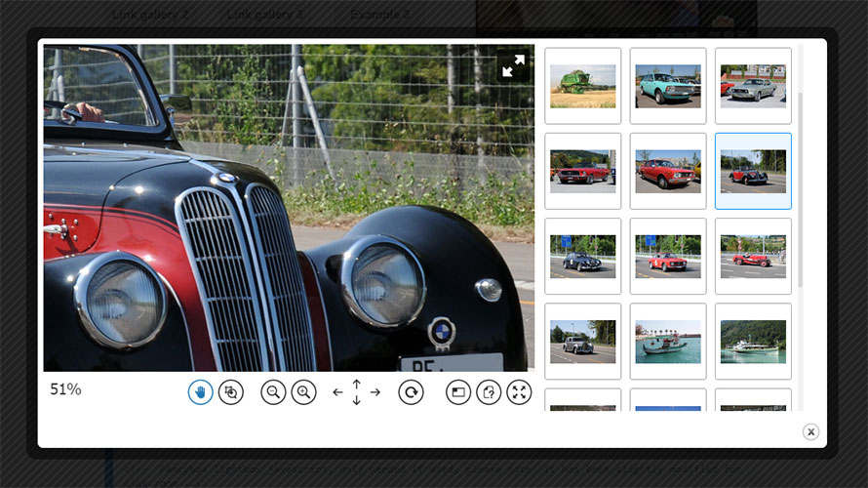Pan up using the up arrow
Screen dimensions: 868x488
pos(357,385)
